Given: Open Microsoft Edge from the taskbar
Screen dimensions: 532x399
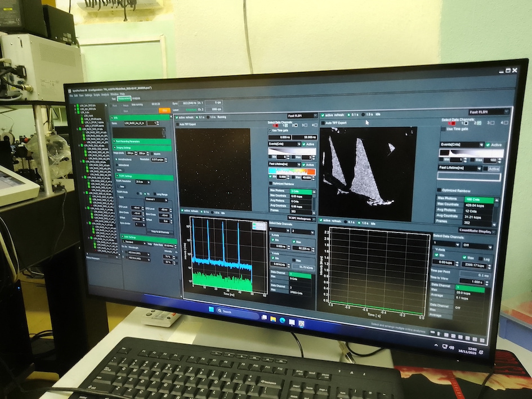Looking at the screenshot, I should point(282,320).
